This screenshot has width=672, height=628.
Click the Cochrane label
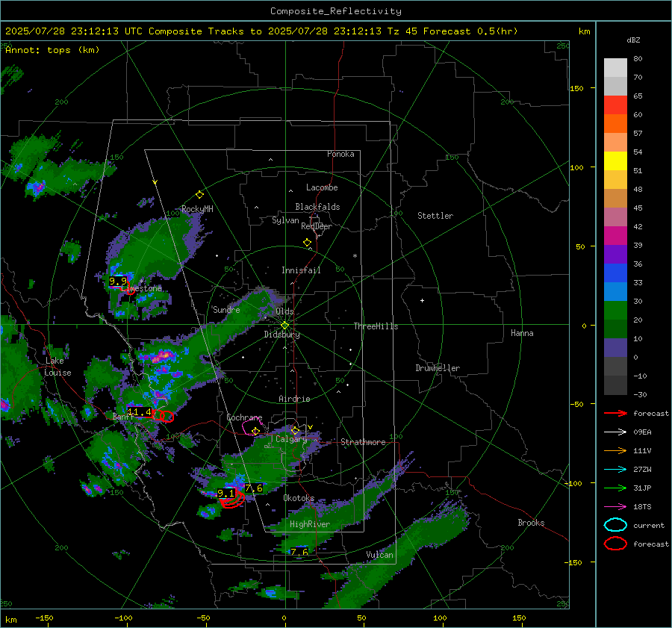tap(244, 417)
